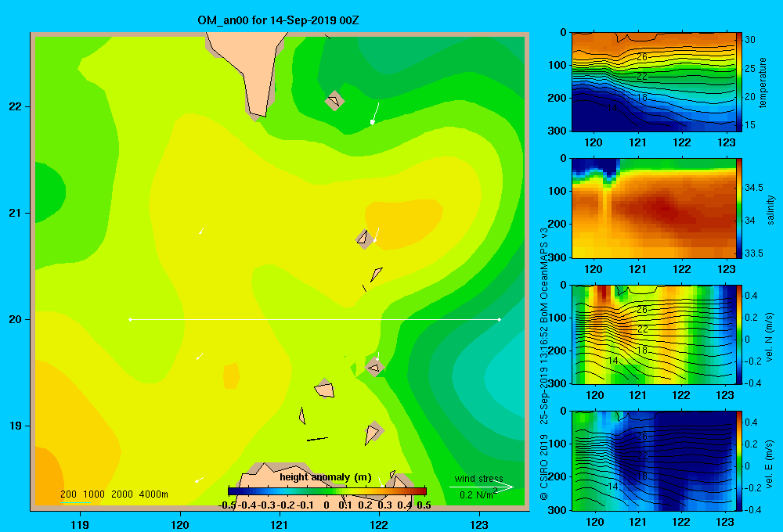
Task: Click the '100' depth label of salinity panel
Action: coord(557,191)
